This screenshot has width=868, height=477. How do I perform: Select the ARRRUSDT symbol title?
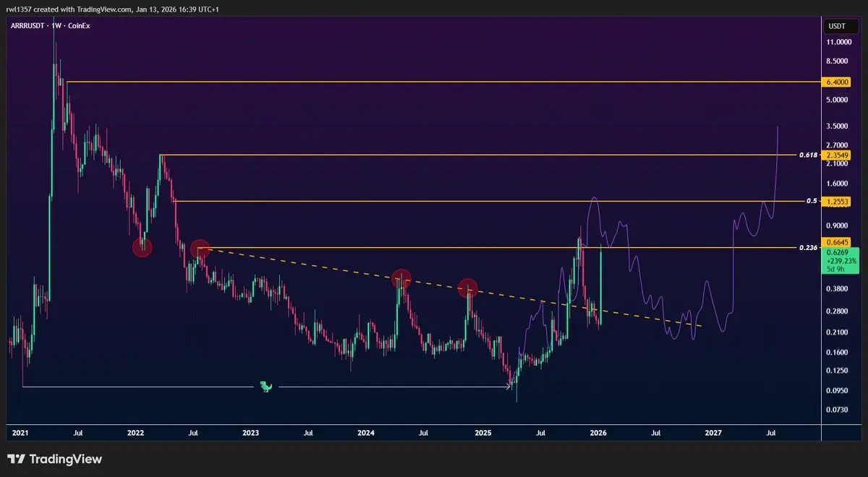27,25
